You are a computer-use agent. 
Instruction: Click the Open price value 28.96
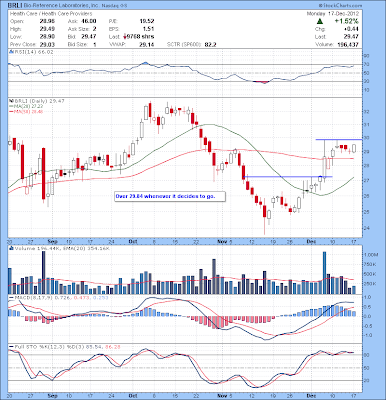(47, 21)
